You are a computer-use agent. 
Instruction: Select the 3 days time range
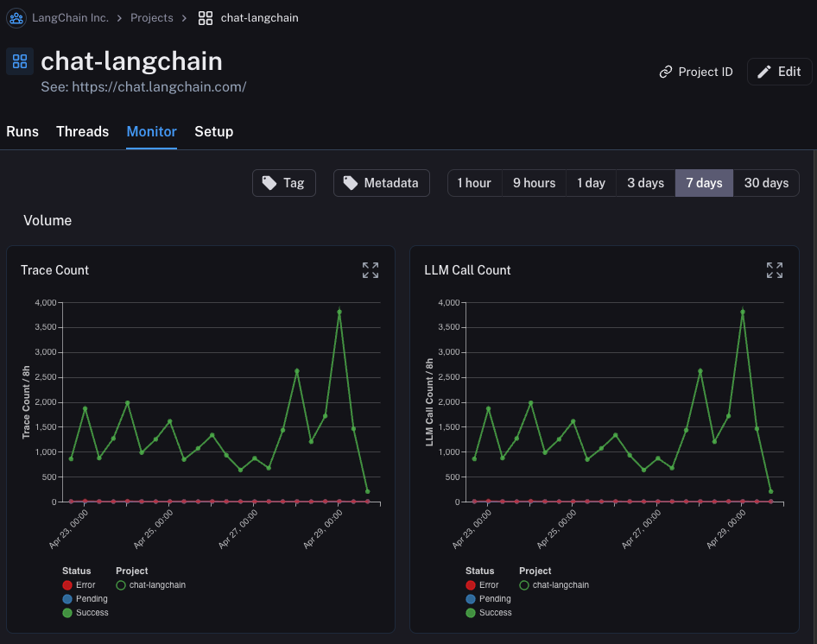click(x=646, y=183)
